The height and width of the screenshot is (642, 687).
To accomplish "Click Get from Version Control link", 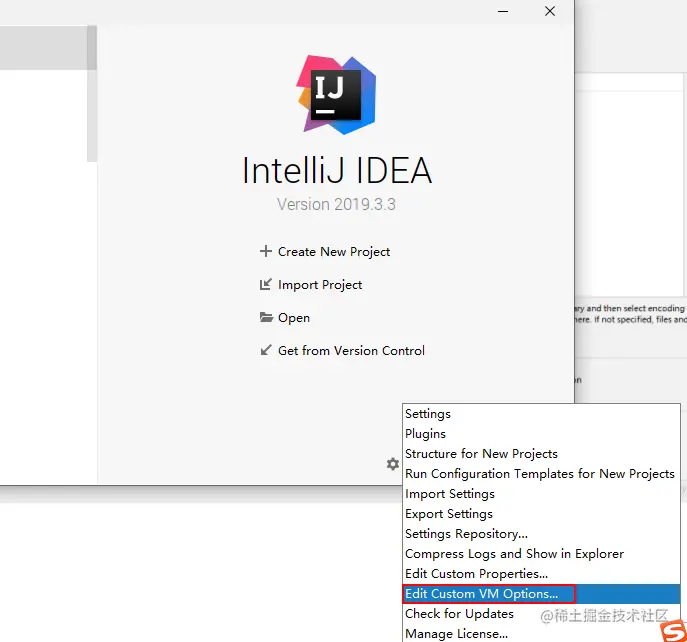I will click(x=351, y=351).
